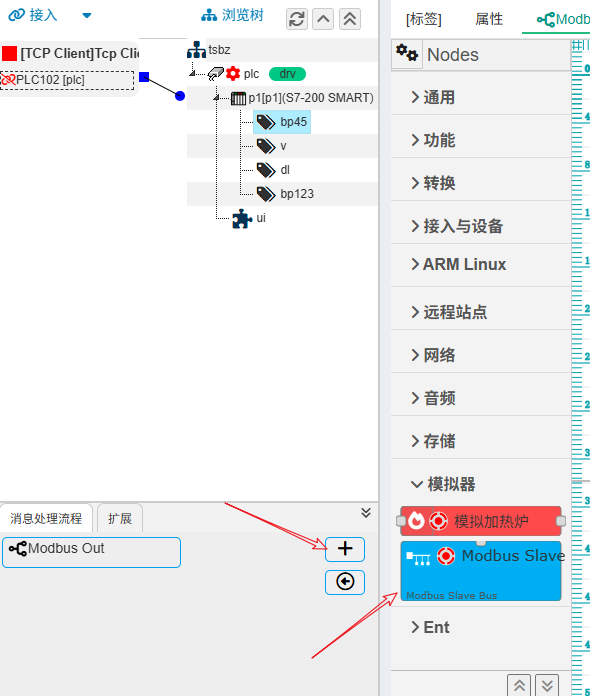
Task: Click the double down-chevron button below nodes list
Action: pos(547,685)
